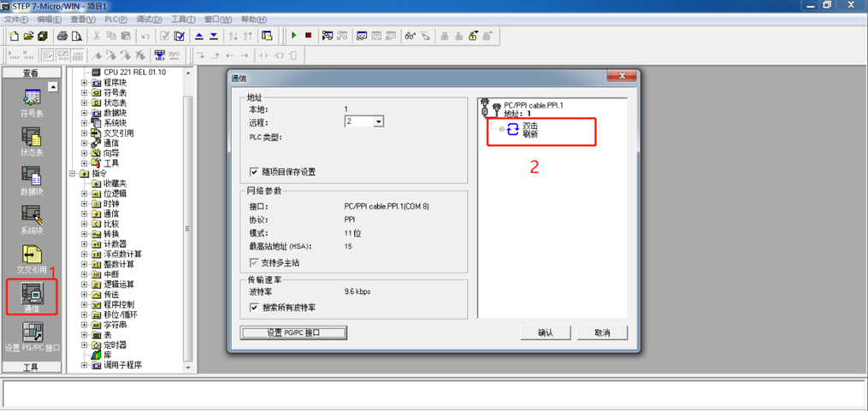The width and height of the screenshot is (868, 411).
Task: Click the PC/PPI cable icon in dialog
Action: pyautogui.click(x=491, y=108)
